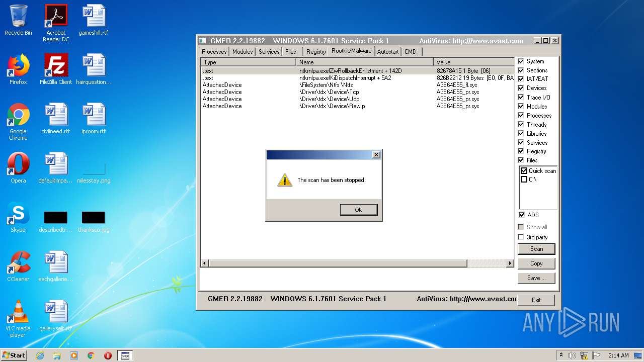Select the ZwRollbackEnlistment result row
The height and width of the screenshot is (362, 644).
[357, 71]
